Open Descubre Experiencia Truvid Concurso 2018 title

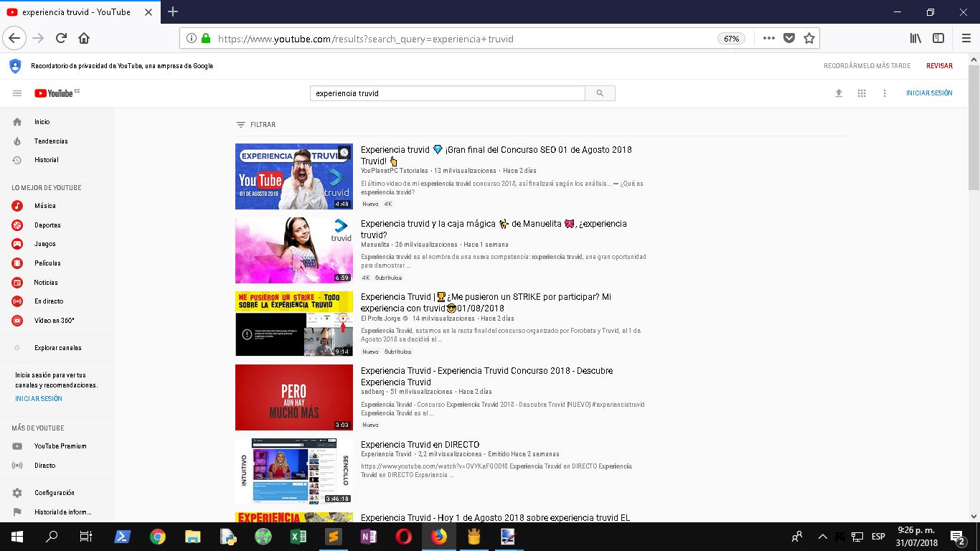point(486,377)
